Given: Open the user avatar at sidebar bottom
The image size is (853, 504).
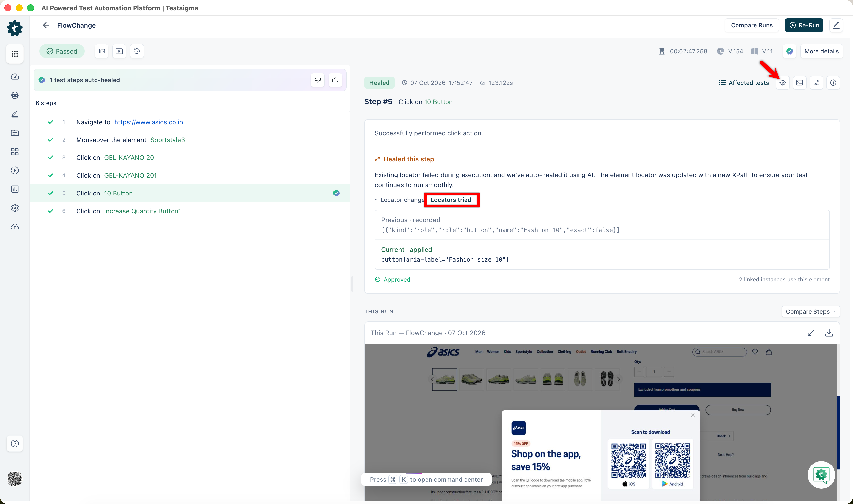Looking at the screenshot, I should tap(15, 479).
